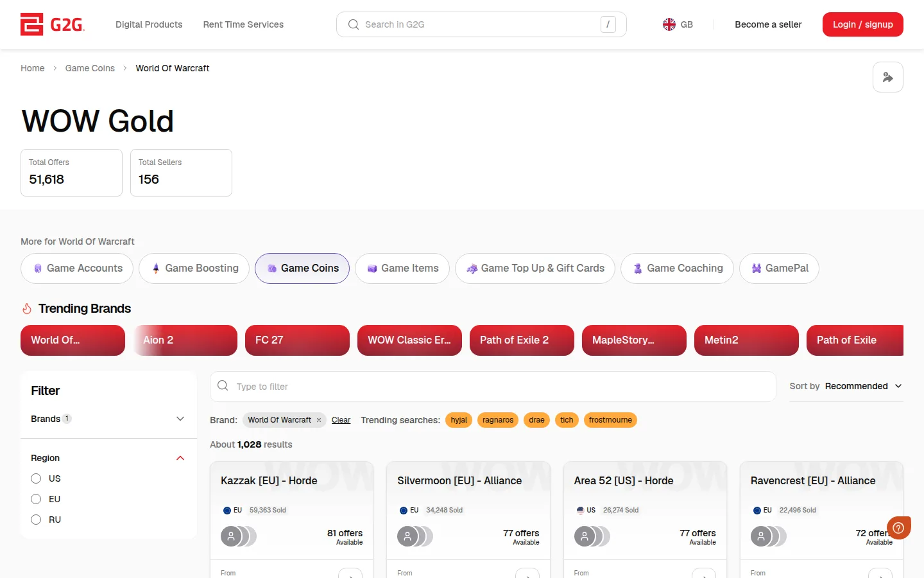Image resolution: width=924 pixels, height=578 pixels.
Task: Click the hyjal trending search tag
Action: click(x=459, y=420)
